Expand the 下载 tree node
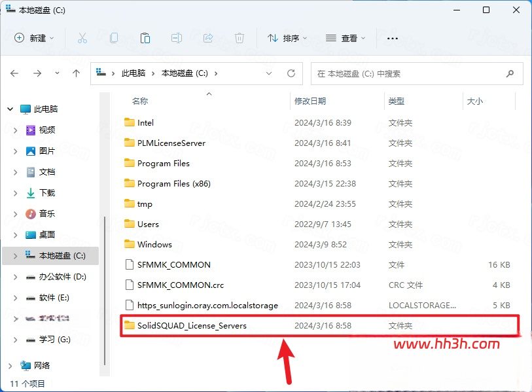 (15, 193)
